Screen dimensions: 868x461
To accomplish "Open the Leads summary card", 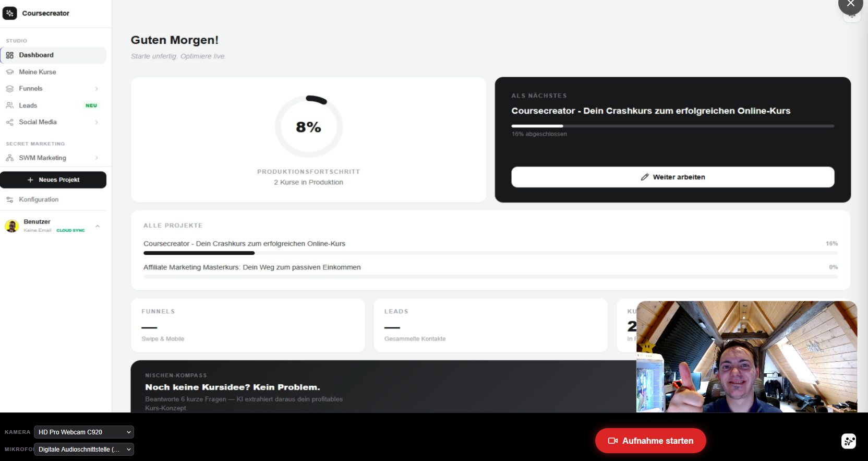I will [x=491, y=325].
